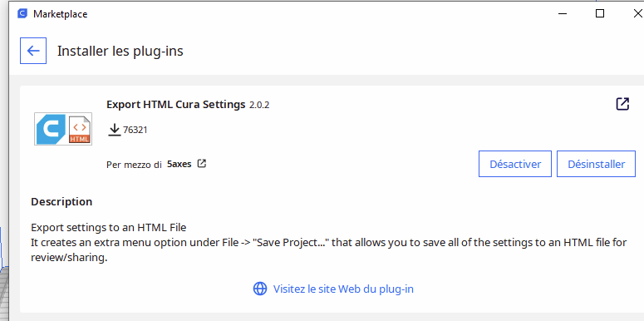Minimize the Marketplace window
The image size is (644, 321).
click(x=563, y=14)
